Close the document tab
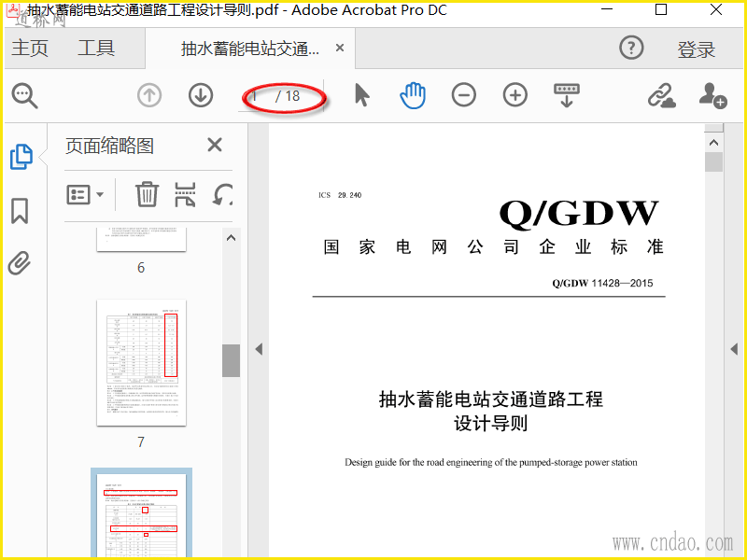 [x=340, y=48]
